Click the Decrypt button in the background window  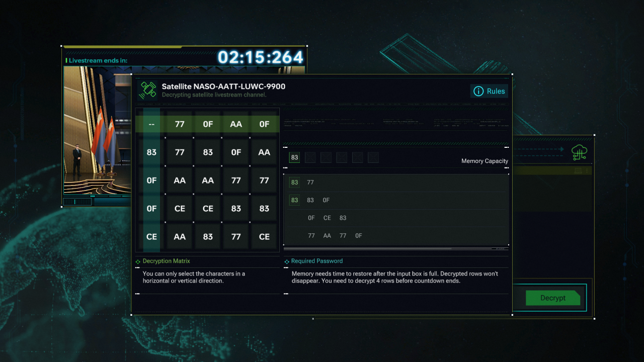(x=553, y=298)
